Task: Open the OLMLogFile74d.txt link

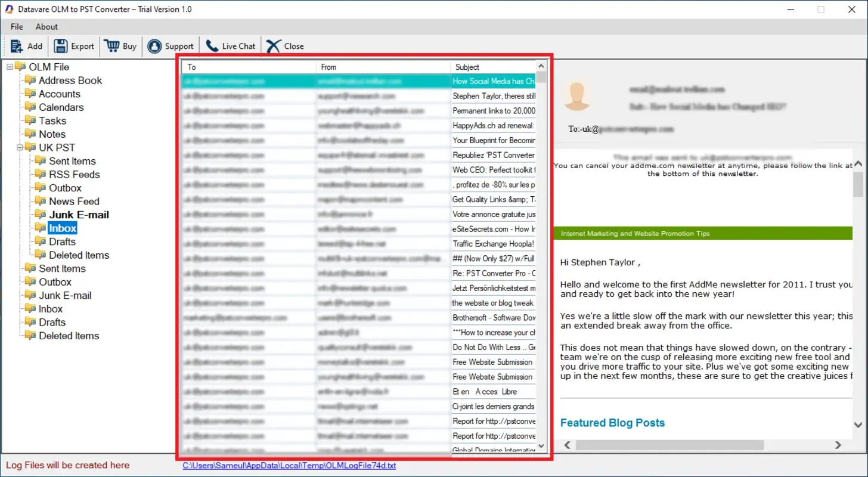Action: click(289, 466)
